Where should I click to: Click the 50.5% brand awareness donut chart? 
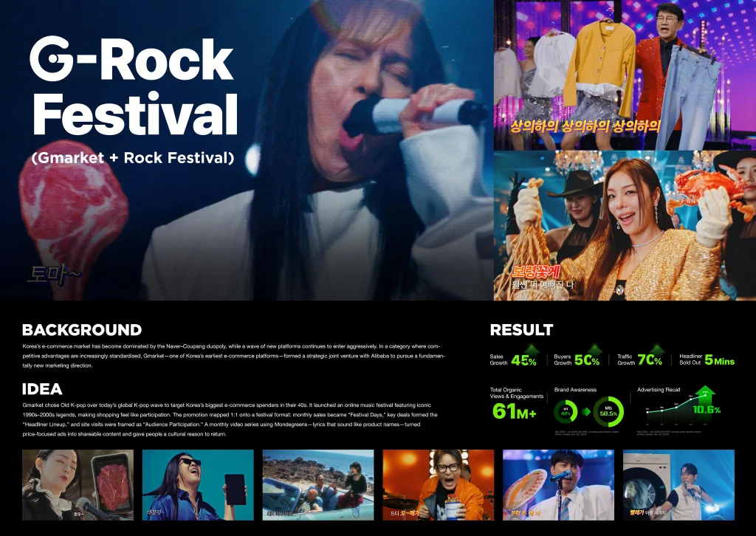(608, 412)
